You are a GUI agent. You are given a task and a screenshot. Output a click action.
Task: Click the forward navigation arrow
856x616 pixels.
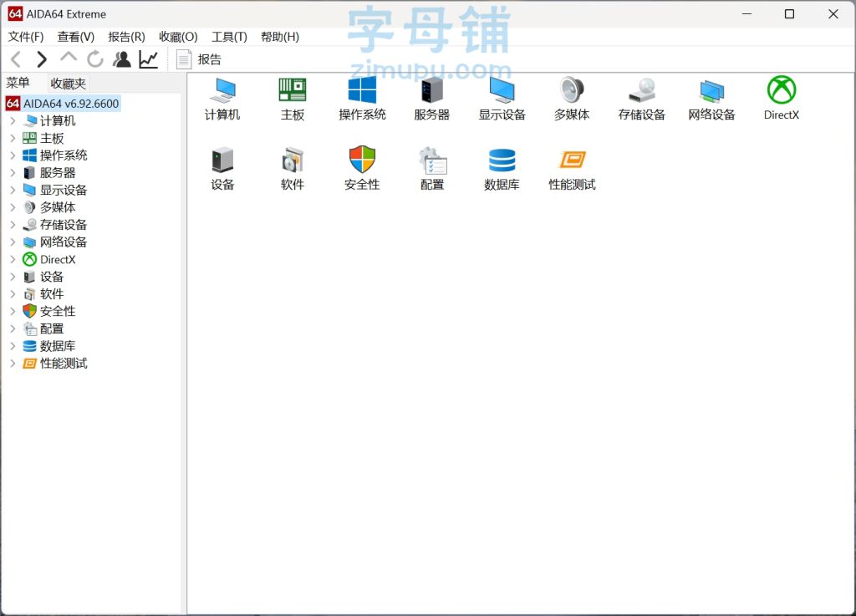click(x=42, y=59)
